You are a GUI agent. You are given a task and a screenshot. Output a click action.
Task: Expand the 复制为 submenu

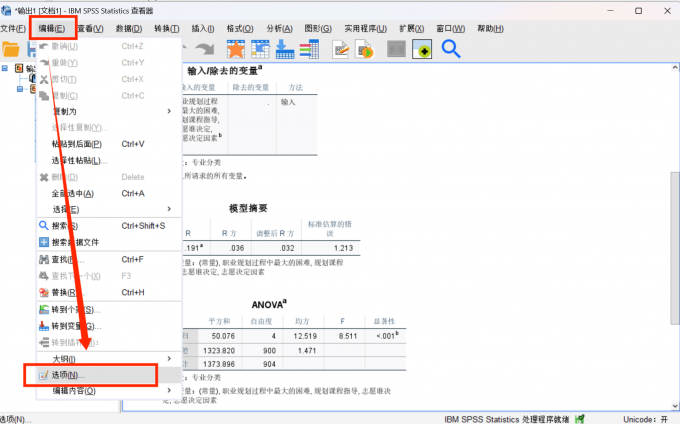(x=169, y=111)
